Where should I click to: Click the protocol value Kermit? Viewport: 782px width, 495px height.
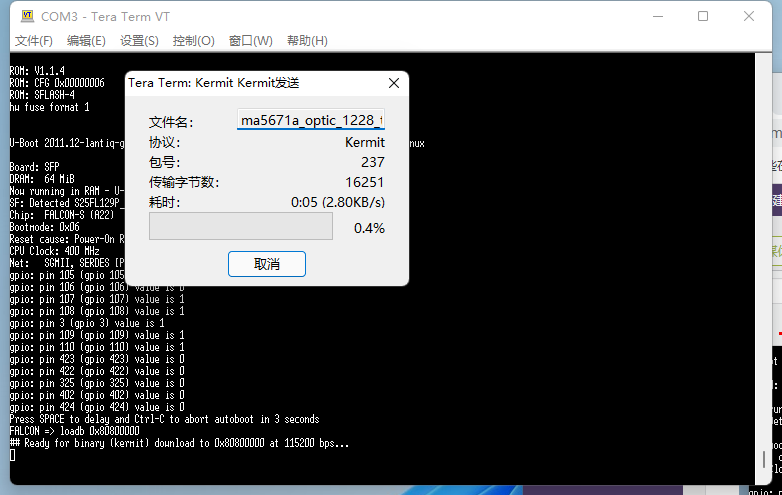click(365, 143)
